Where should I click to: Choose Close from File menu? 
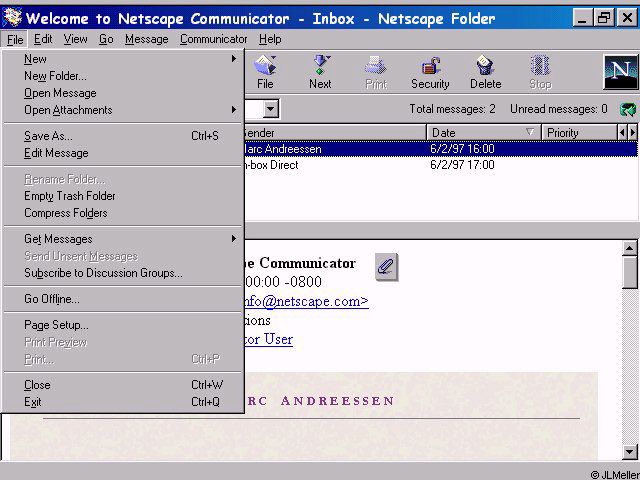tap(122, 385)
